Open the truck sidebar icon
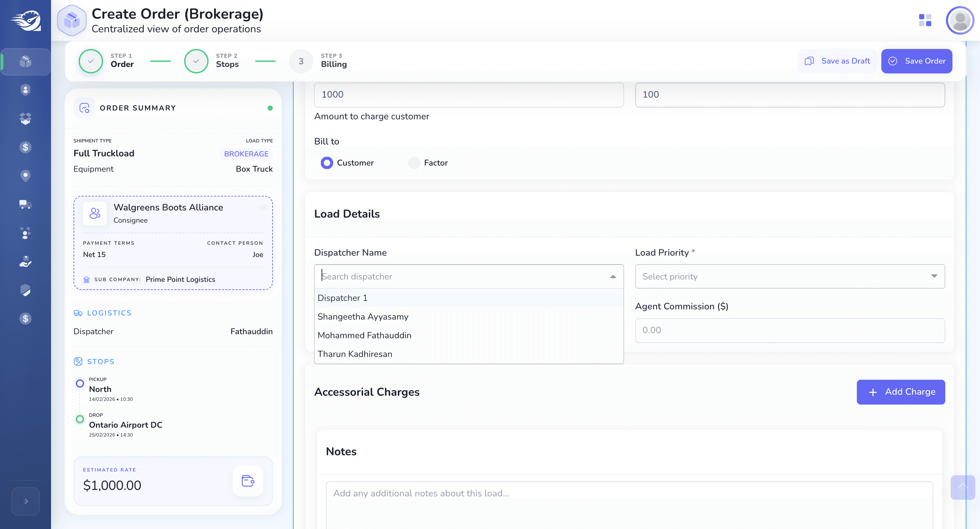Screen dimensions: 980x529 pos(26,204)
